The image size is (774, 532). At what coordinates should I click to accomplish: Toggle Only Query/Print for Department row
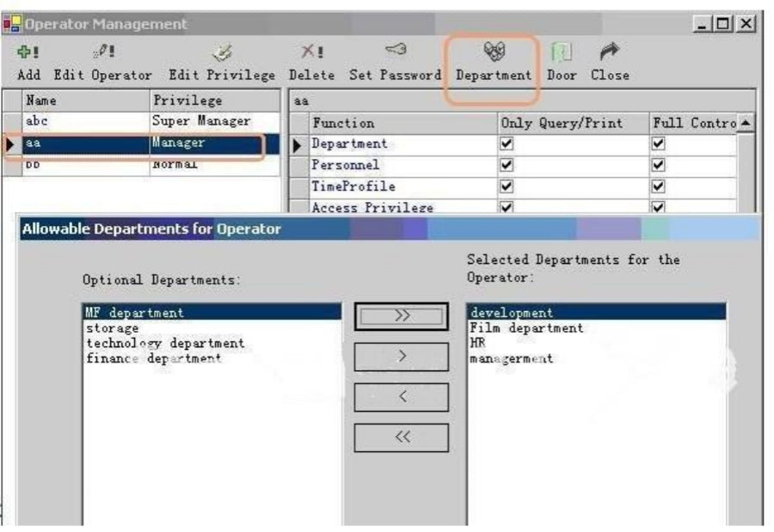pos(507,144)
